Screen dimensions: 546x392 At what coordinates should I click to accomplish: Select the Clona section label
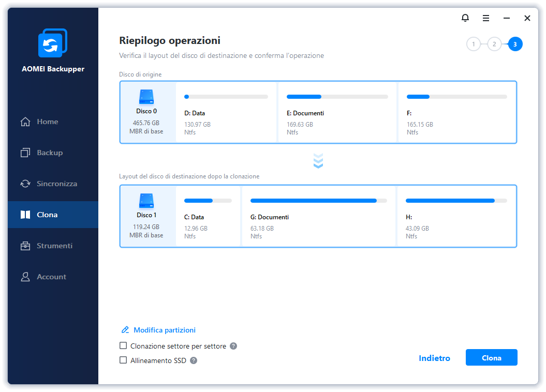pyautogui.click(x=48, y=215)
